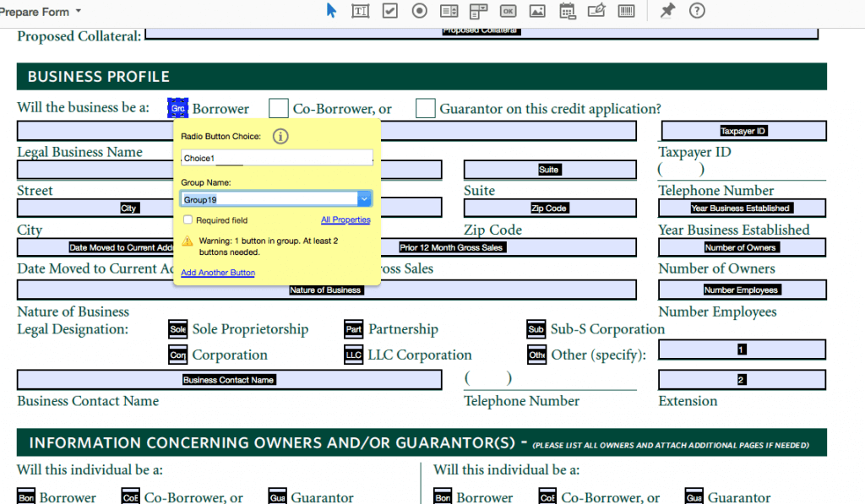Screen dimensions: 865x504
Task: Expand the Radio Button Choice info tooltip
Action: coord(280,136)
